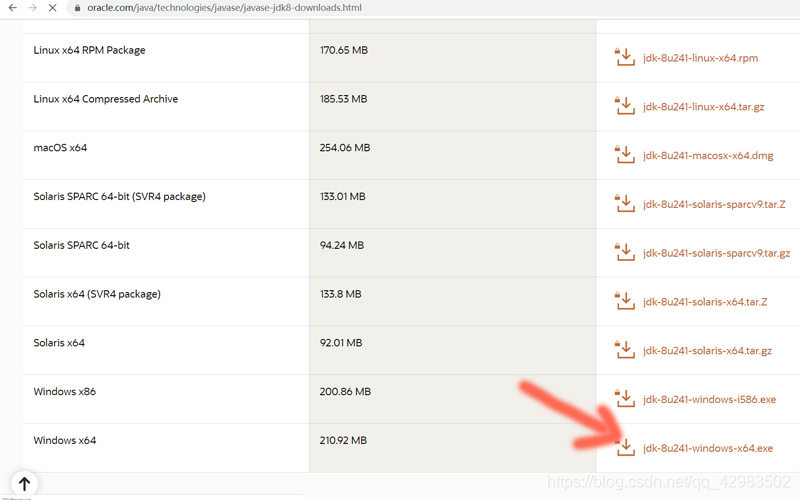Click download icon for linux-x64.tar.gz
The height and width of the screenshot is (500, 800).
pos(624,106)
